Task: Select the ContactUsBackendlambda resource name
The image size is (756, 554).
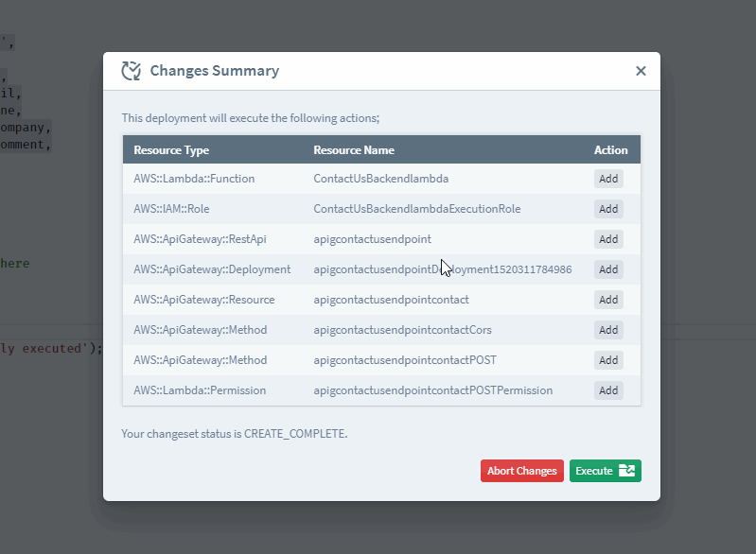Action: pos(380,179)
